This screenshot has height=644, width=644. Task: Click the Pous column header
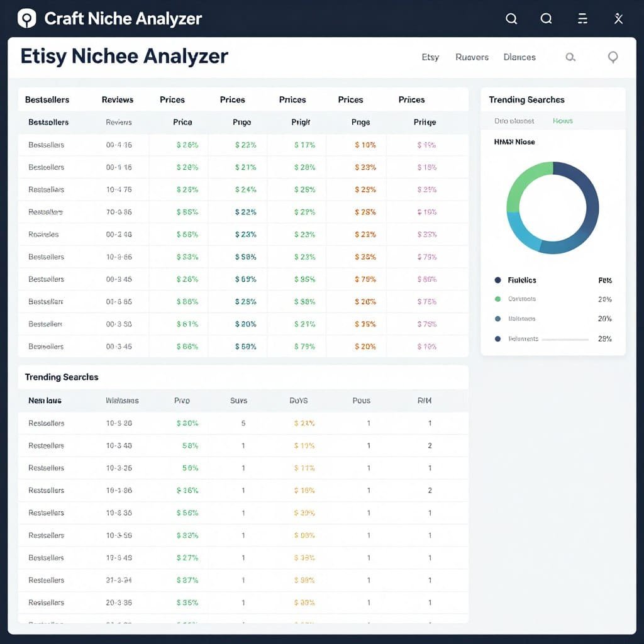click(362, 401)
